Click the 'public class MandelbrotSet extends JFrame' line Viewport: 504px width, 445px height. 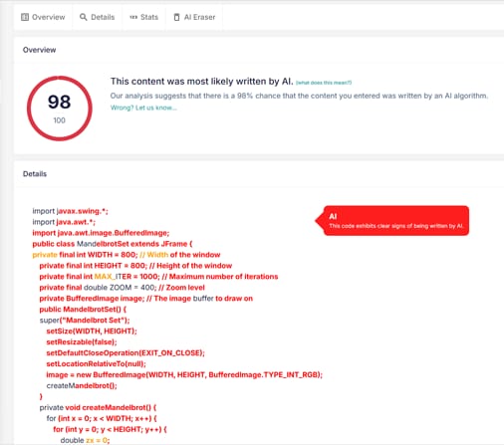pyautogui.click(x=113, y=244)
